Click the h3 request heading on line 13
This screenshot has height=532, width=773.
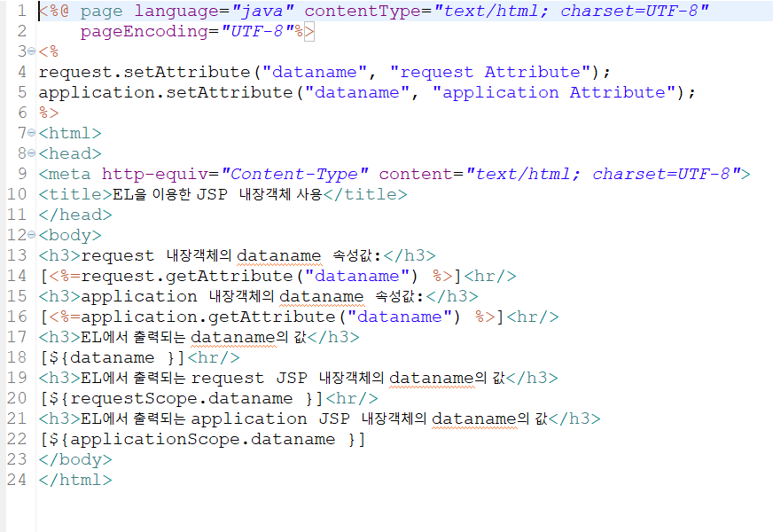237,255
